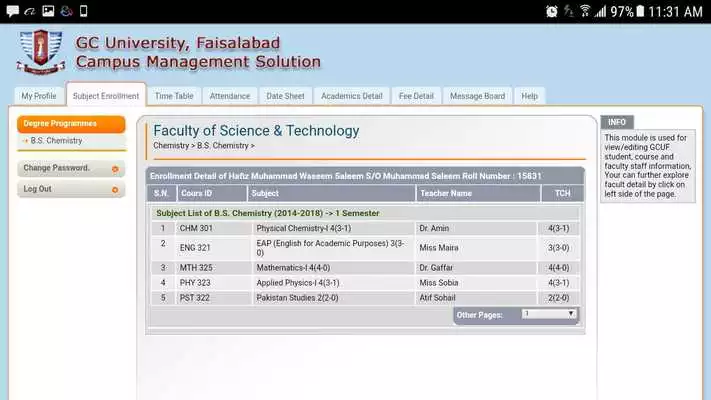This screenshot has width=711, height=400.
Task: Select course ID ENG 321
Action: tap(195, 248)
